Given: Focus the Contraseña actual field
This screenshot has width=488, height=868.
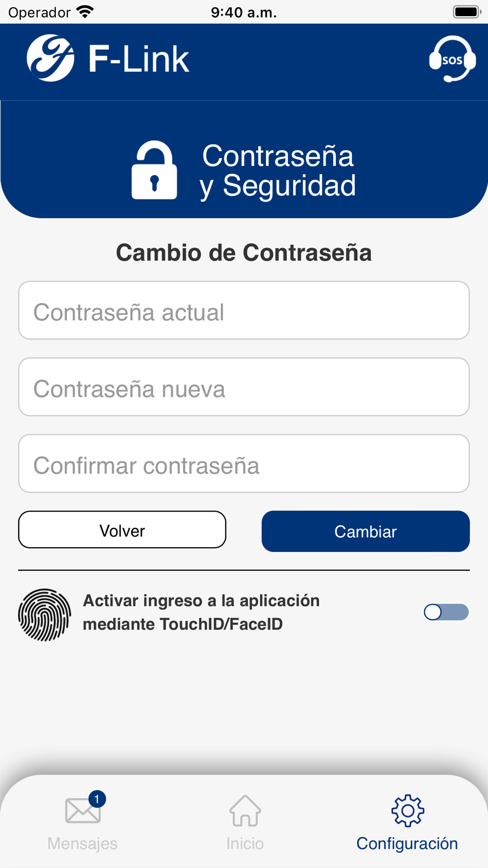Looking at the screenshot, I should [244, 310].
